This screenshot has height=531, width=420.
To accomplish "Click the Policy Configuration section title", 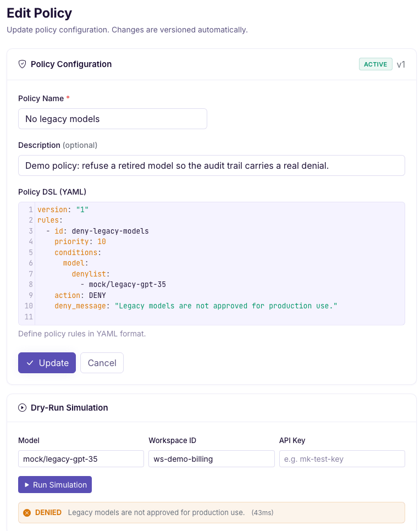I will click(x=71, y=64).
